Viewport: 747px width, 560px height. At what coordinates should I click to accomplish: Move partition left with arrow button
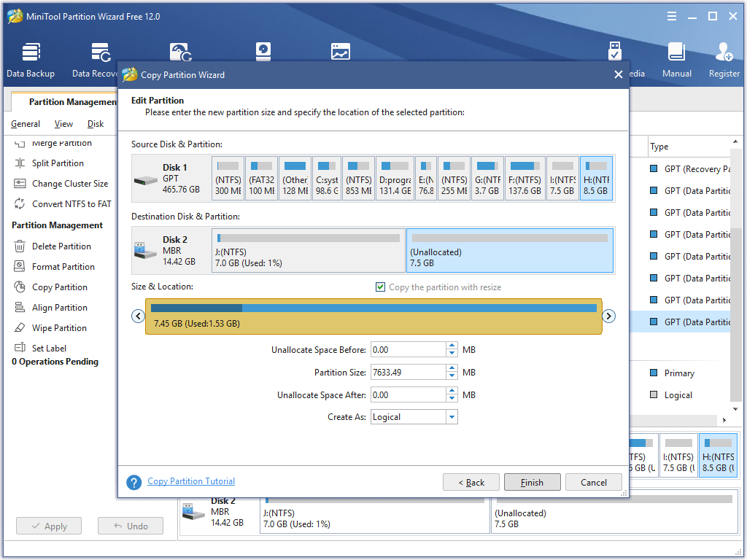click(x=138, y=316)
